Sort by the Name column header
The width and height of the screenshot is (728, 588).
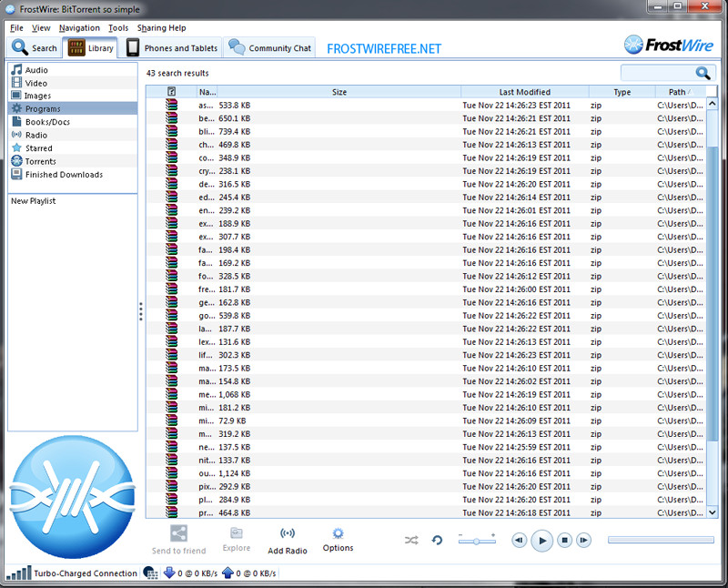[x=207, y=92]
